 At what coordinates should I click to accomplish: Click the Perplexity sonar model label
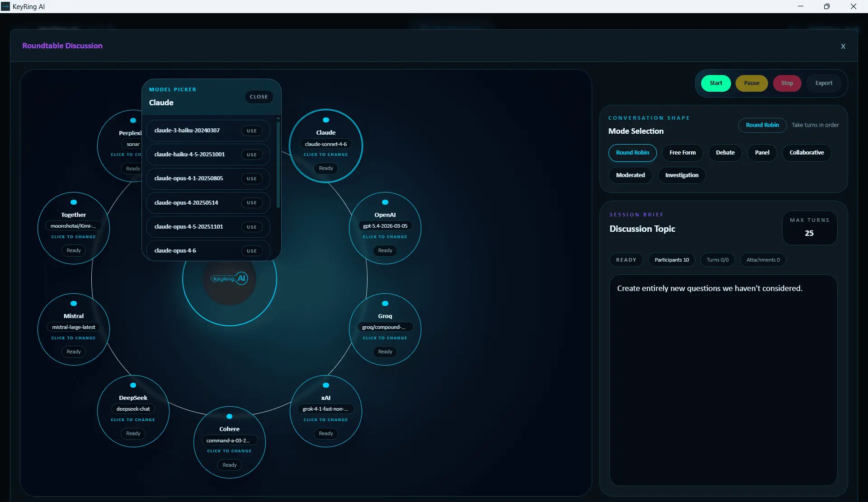(133, 144)
